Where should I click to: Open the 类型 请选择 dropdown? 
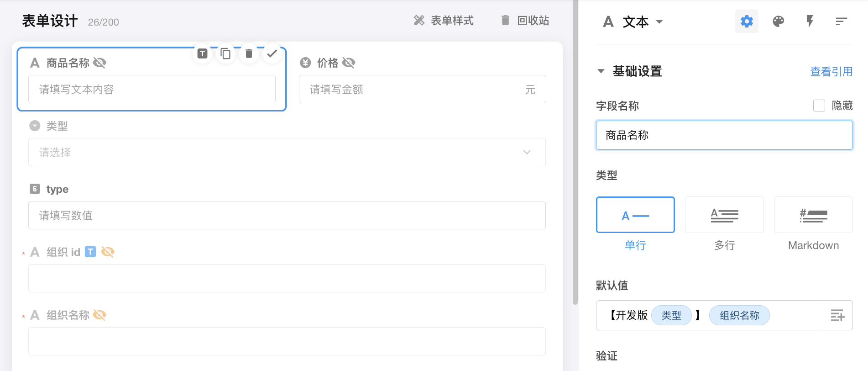click(x=287, y=152)
